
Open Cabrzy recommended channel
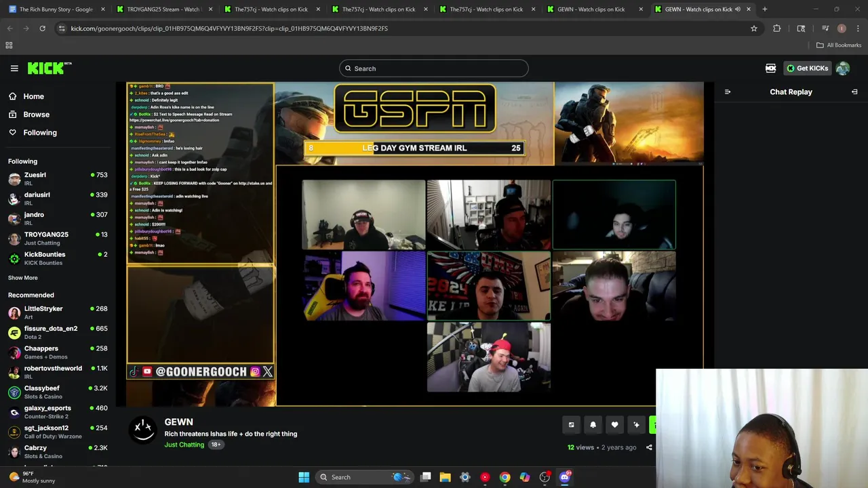pyautogui.click(x=58, y=451)
